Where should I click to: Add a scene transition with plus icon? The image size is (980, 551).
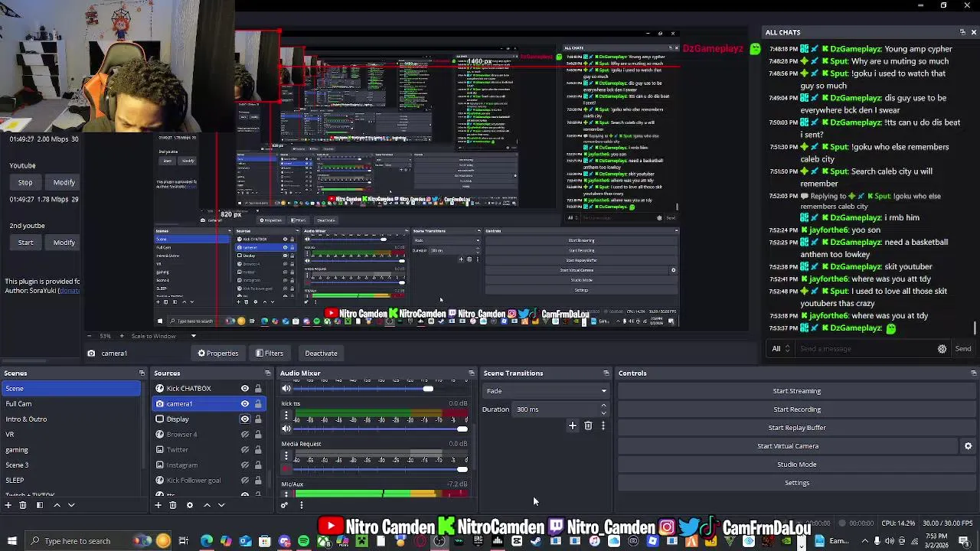(x=572, y=425)
